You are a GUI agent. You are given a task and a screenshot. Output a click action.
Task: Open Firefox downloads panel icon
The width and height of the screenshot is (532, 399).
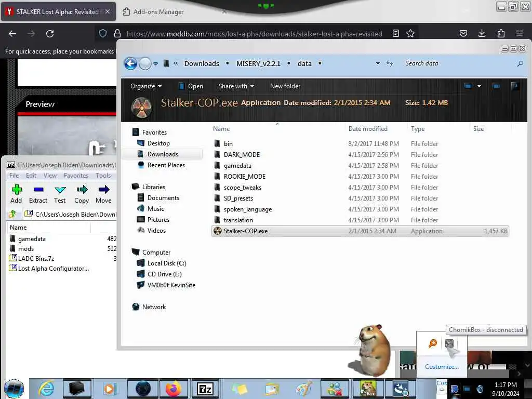[x=482, y=33]
